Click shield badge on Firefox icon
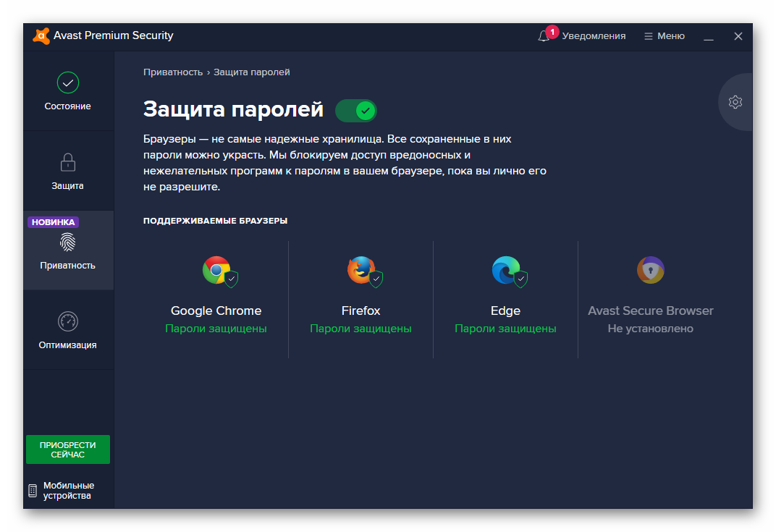The image size is (776, 532). point(376,279)
